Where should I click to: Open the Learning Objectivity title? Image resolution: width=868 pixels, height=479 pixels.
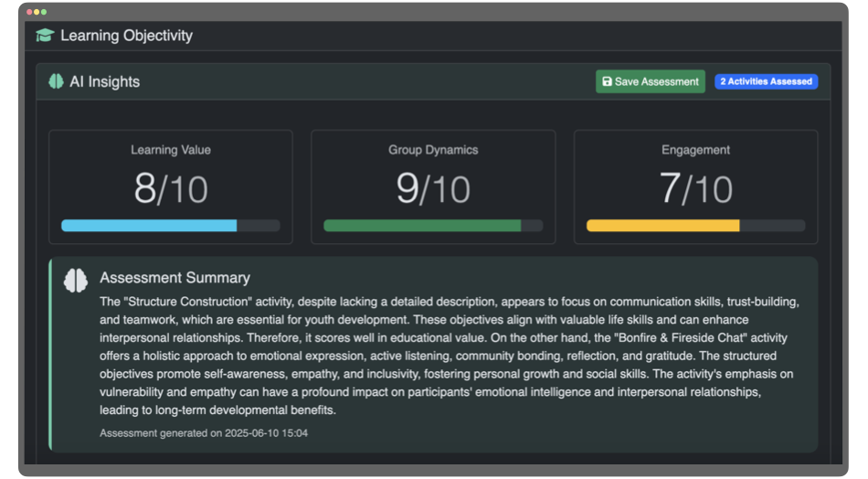126,36
